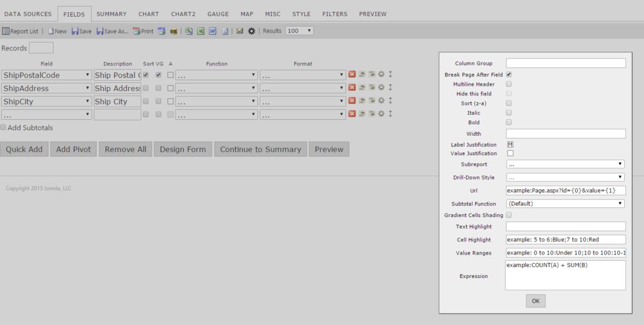Viewport: 644px width, 325px height.
Task: Open the Subreport dropdown
Action: tap(566, 164)
